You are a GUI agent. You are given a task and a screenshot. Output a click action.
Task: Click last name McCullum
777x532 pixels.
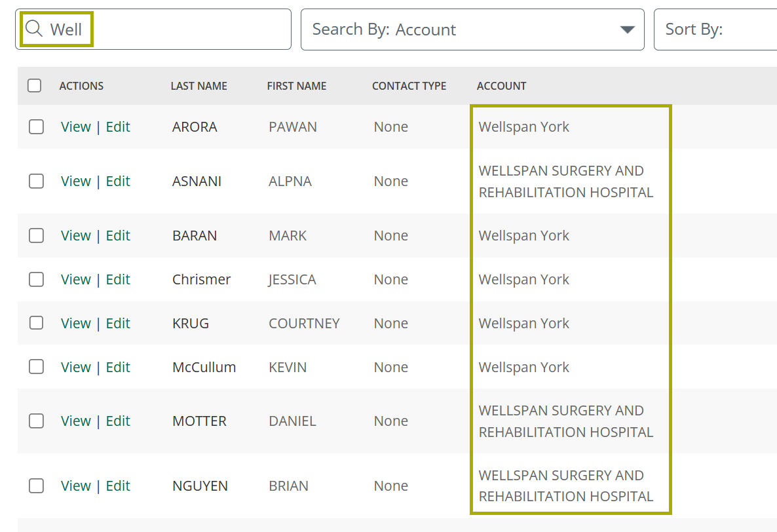point(204,367)
